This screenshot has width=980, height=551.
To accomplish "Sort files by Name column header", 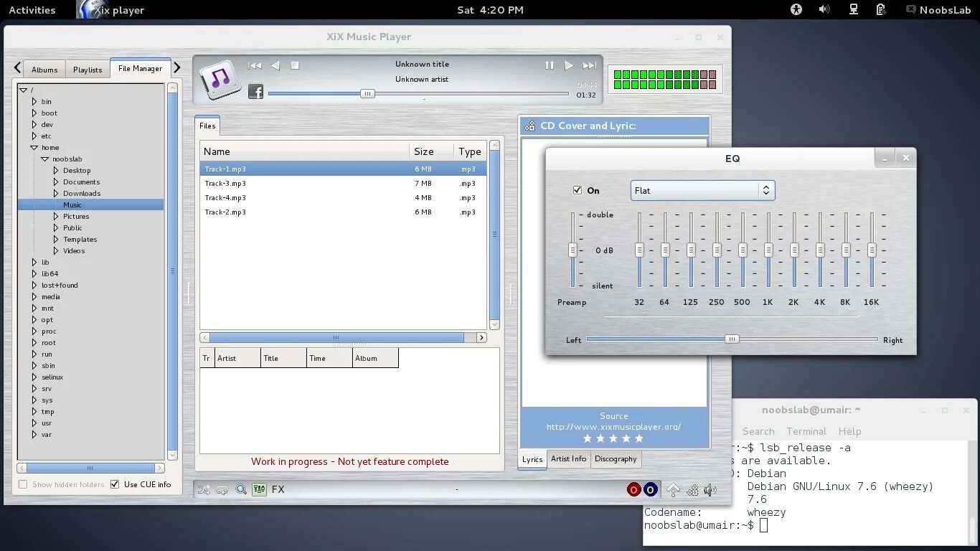I will [304, 151].
